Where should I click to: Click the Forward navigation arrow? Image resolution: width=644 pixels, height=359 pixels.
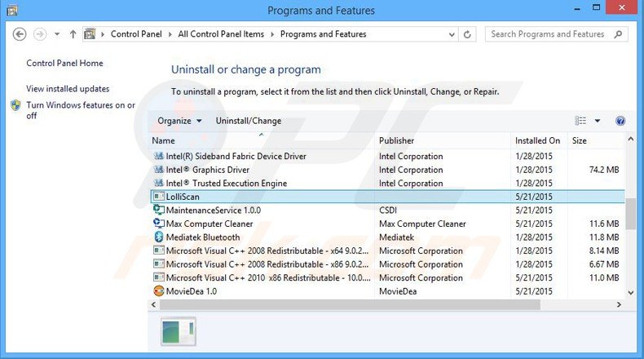(x=40, y=34)
